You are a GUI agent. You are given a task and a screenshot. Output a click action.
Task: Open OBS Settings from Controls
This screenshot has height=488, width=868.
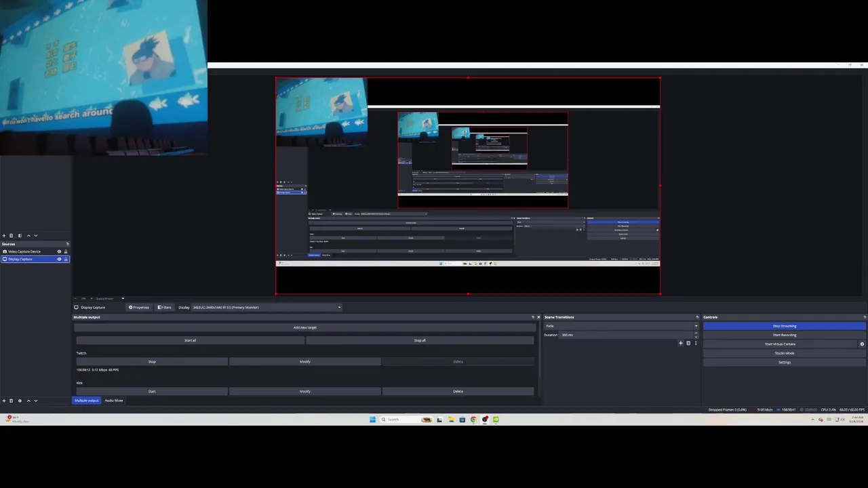[785, 362]
